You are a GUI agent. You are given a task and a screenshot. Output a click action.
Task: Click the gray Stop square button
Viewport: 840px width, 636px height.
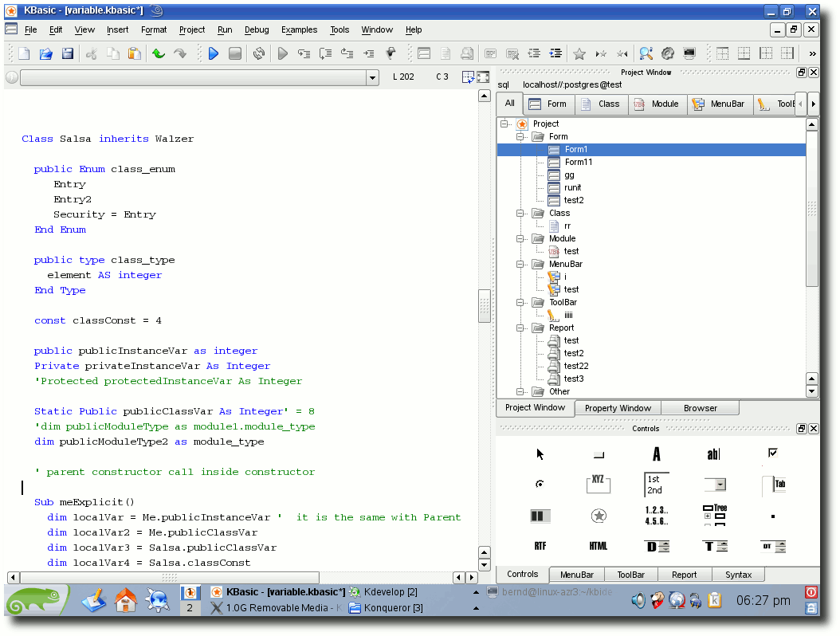[x=234, y=53]
